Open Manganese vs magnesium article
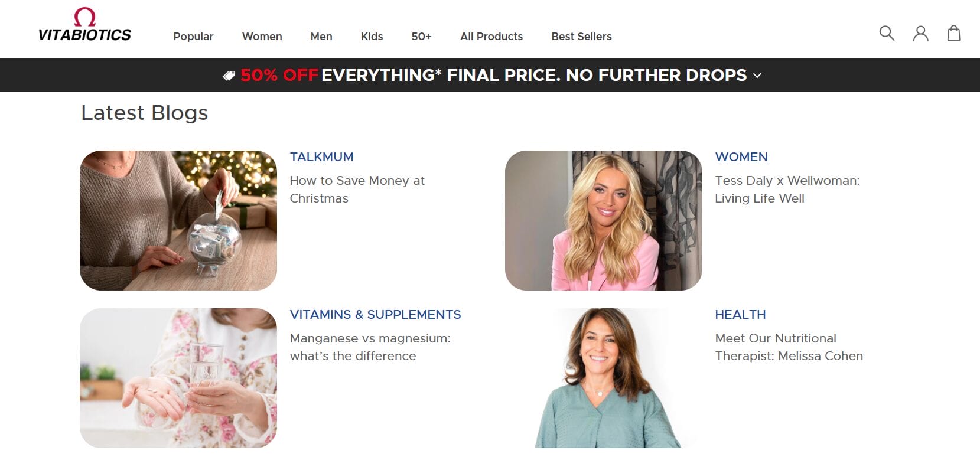The height and width of the screenshot is (470, 980). 370,347
